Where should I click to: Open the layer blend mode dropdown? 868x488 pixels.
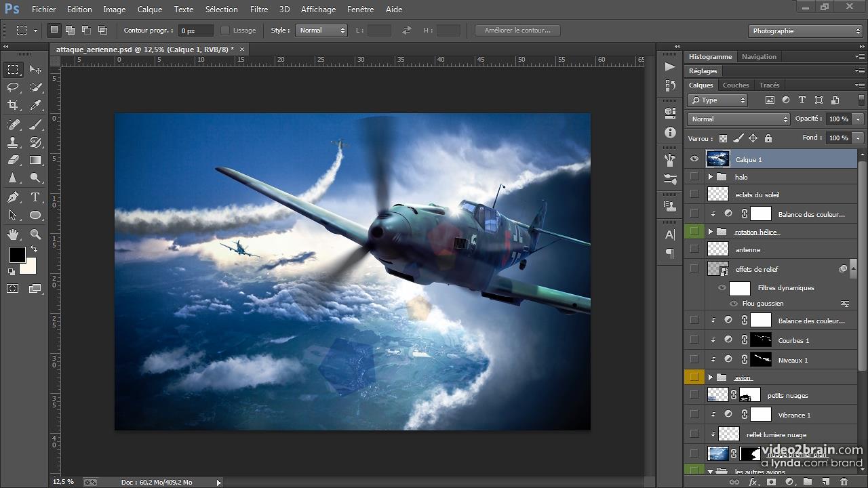click(x=738, y=119)
